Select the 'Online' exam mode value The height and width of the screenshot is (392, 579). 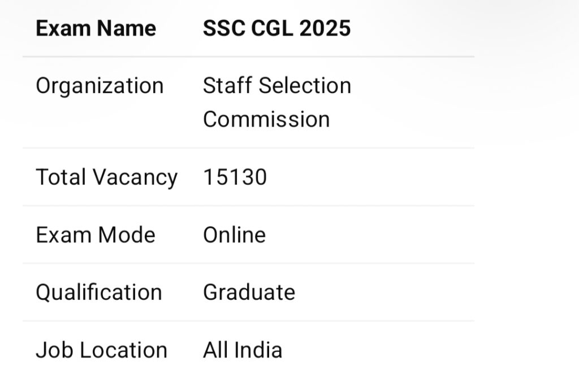234,235
